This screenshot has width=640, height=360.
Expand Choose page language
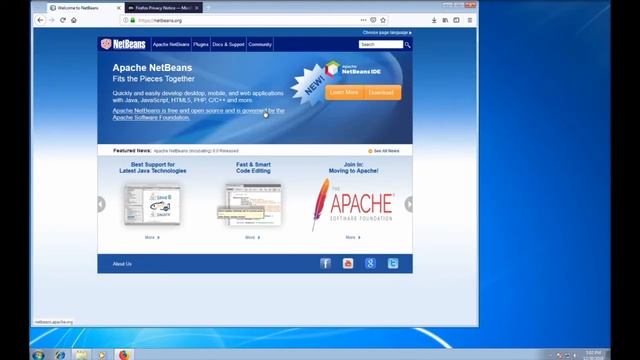[387, 32]
